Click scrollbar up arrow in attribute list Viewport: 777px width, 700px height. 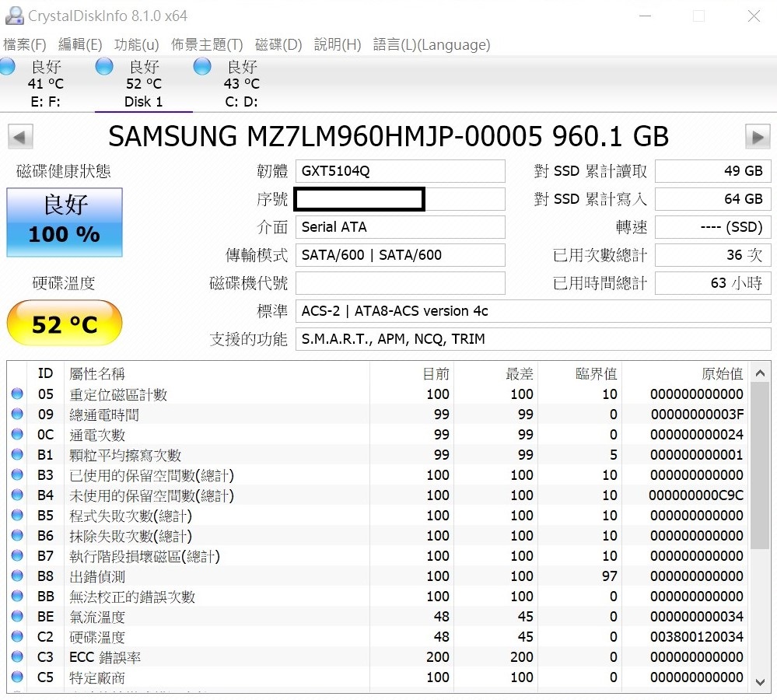pos(760,373)
